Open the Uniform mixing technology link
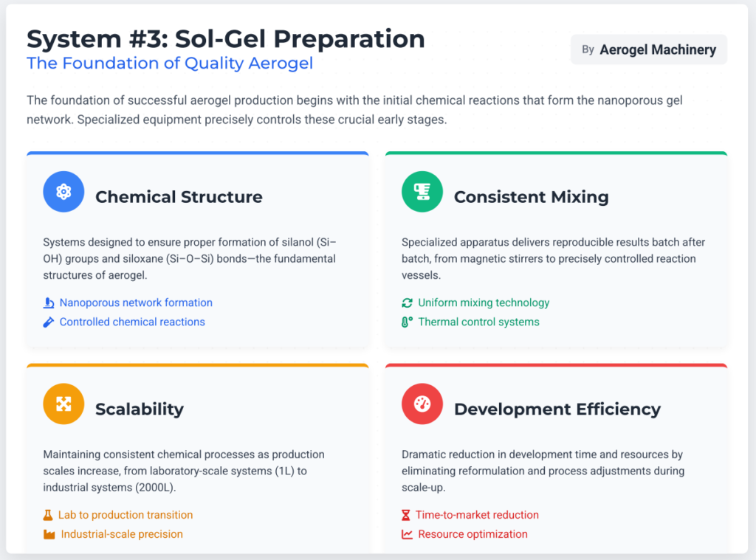756x560 pixels. coord(484,303)
